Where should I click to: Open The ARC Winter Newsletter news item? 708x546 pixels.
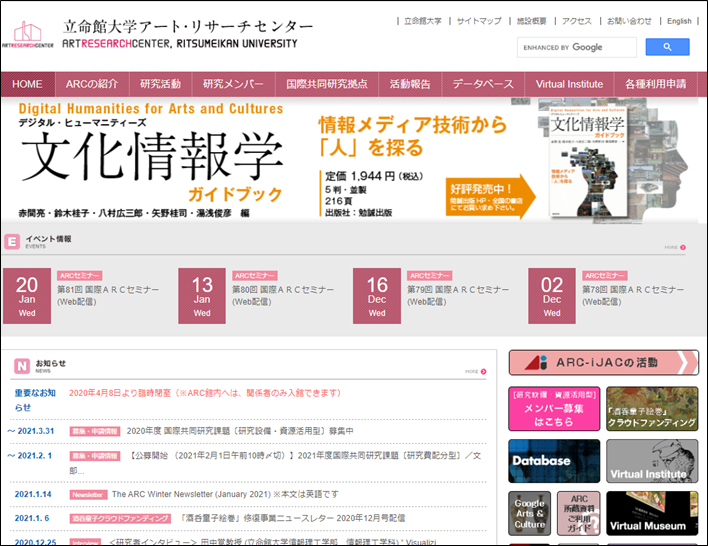225,494
